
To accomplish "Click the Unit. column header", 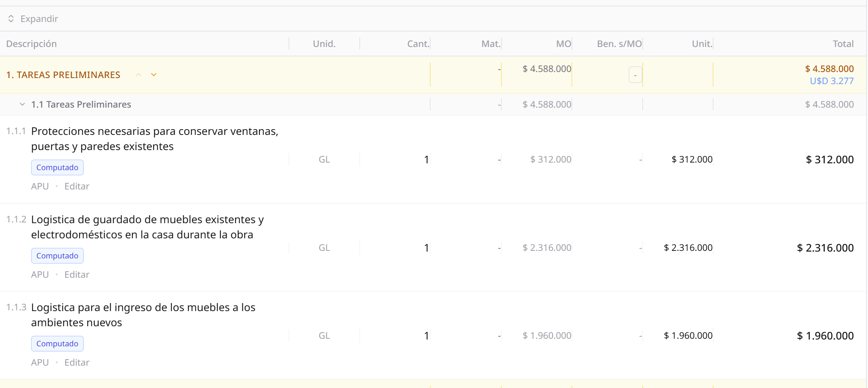I will (702, 44).
